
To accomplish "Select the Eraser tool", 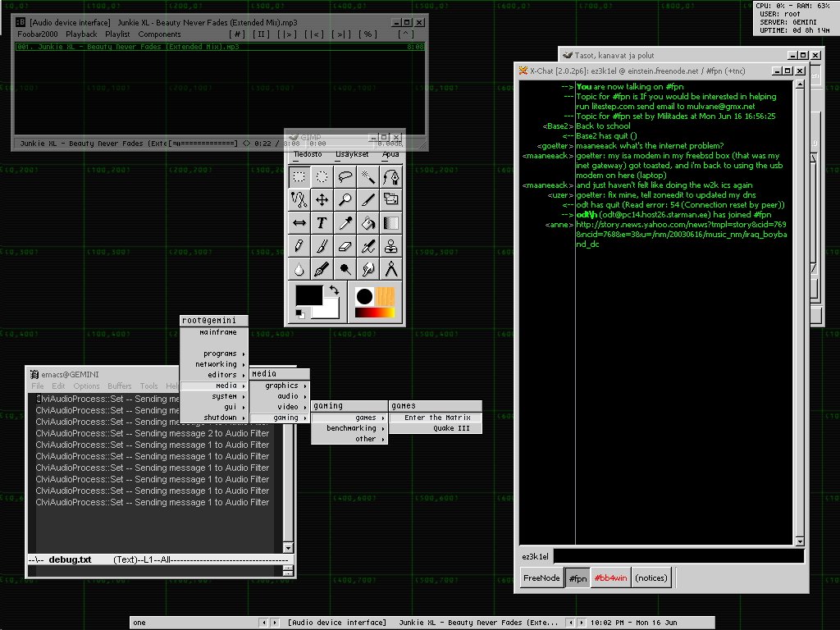I will tap(345, 246).
